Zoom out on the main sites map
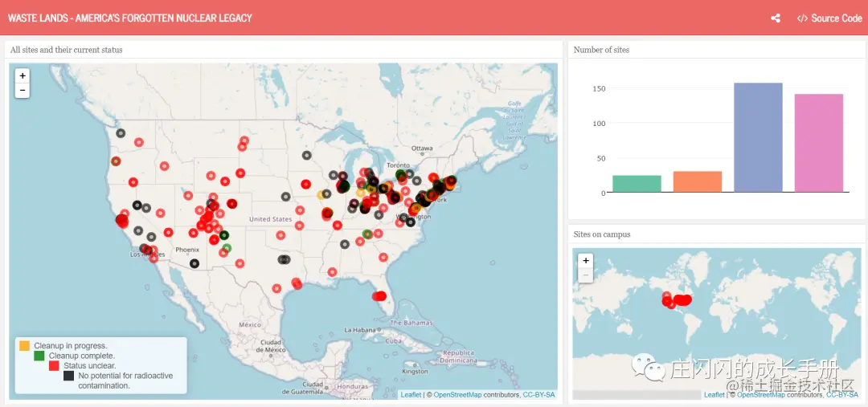Image resolution: width=868 pixels, height=407 pixels. pyautogui.click(x=23, y=90)
